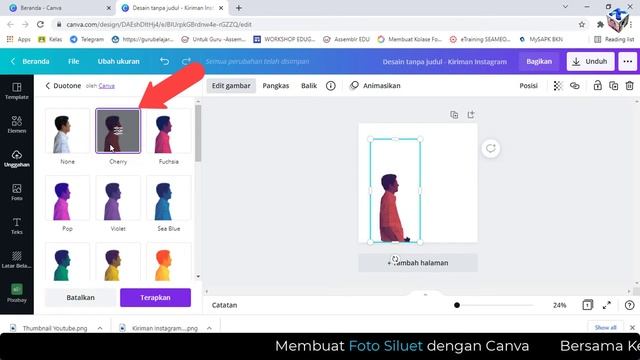The width and height of the screenshot is (640, 360).
Task: Open the Teks sidebar panel
Action: pos(17,226)
